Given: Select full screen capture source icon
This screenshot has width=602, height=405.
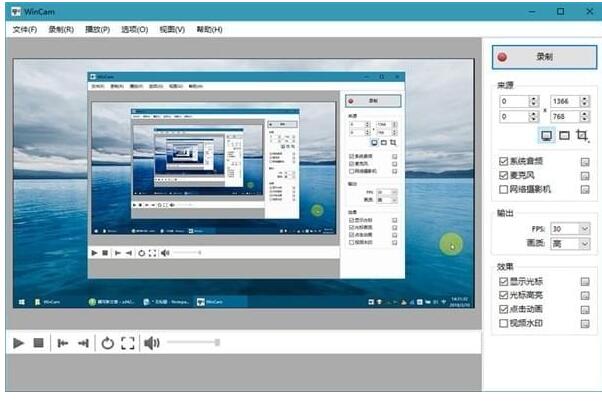Looking at the screenshot, I should (x=546, y=135).
